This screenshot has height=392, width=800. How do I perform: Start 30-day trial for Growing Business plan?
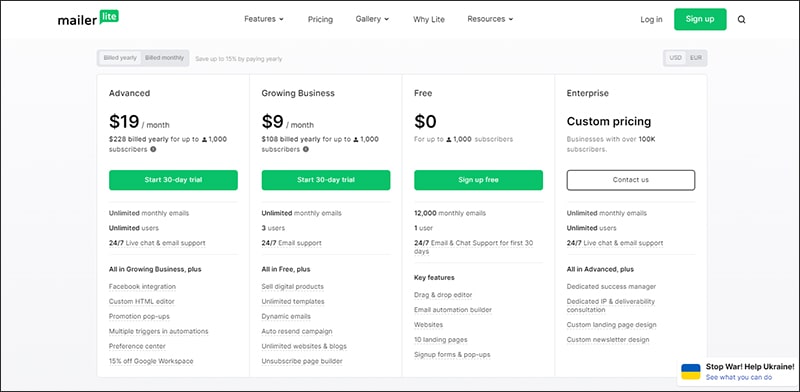pos(326,180)
